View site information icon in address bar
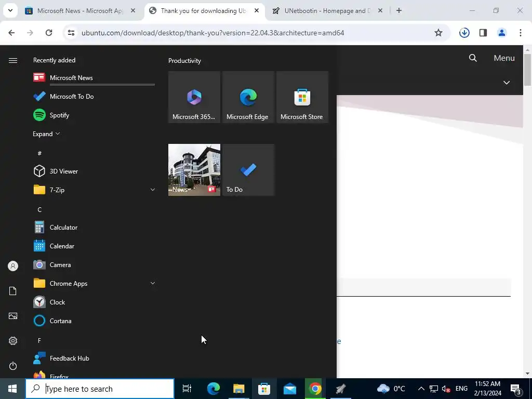Screen dimensions: 532x399 click(71, 33)
